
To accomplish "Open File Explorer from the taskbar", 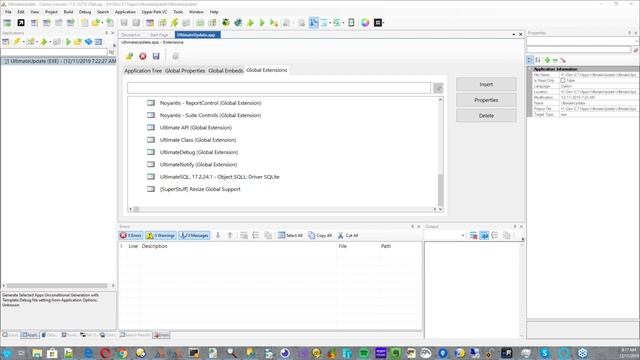I will pyautogui.click(x=37, y=353).
